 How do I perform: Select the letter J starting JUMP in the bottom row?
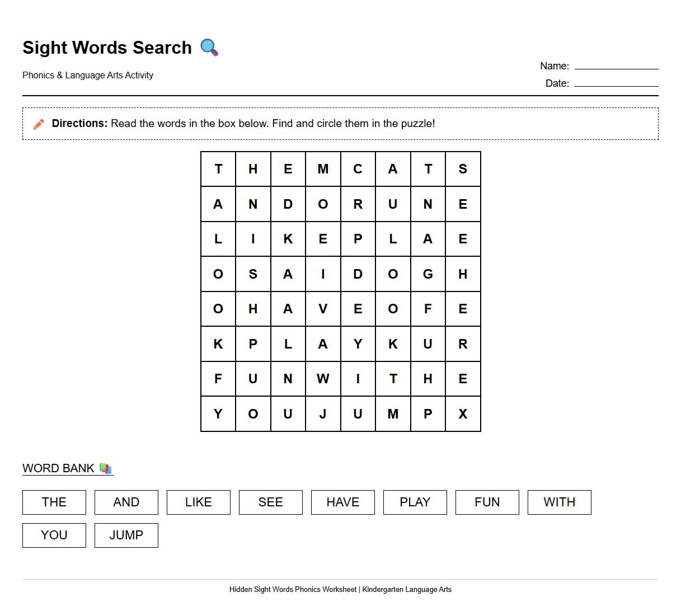[x=323, y=413]
